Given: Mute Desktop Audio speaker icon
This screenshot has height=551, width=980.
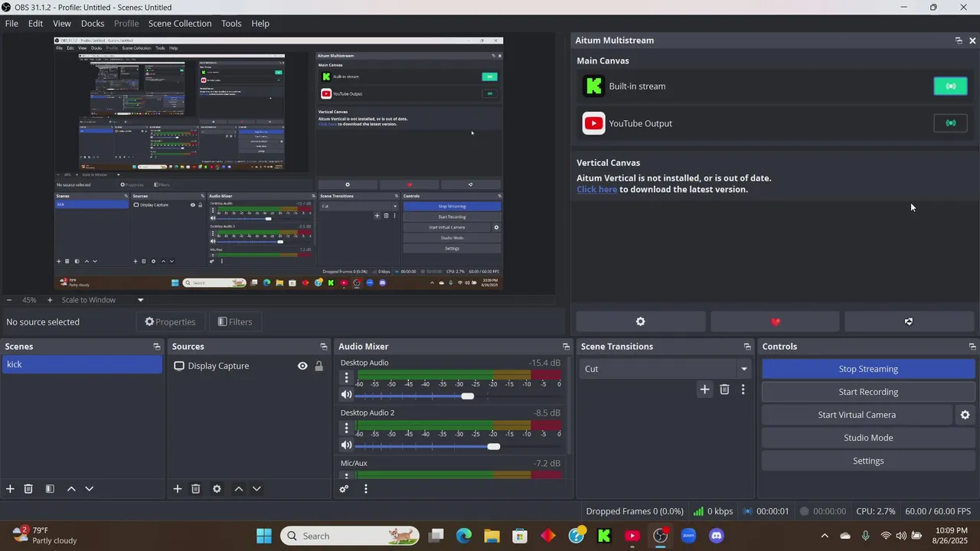Looking at the screenshot, I should 346,395.
